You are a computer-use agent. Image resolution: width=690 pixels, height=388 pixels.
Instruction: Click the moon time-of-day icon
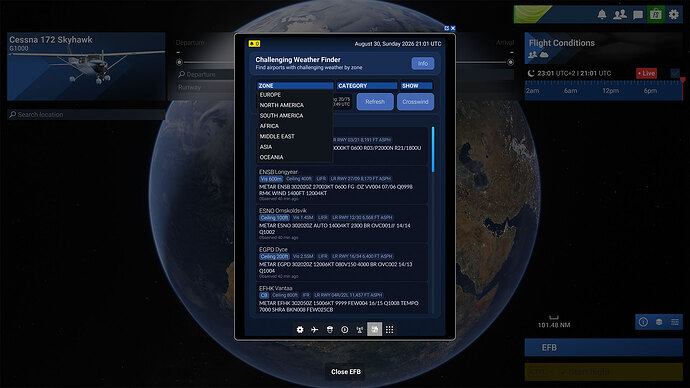pos(531,73)
